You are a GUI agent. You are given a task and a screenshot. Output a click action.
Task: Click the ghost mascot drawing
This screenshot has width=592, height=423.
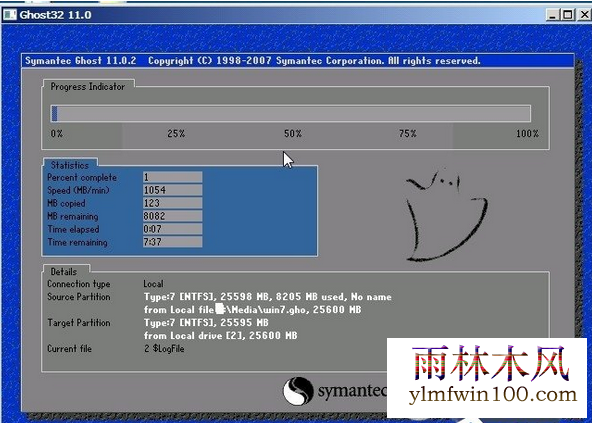pos(446,215)
